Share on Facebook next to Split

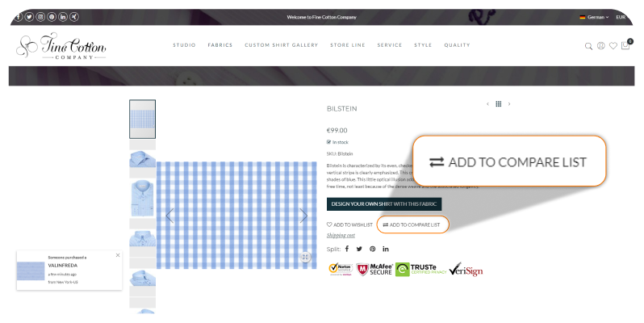point(347,249)
